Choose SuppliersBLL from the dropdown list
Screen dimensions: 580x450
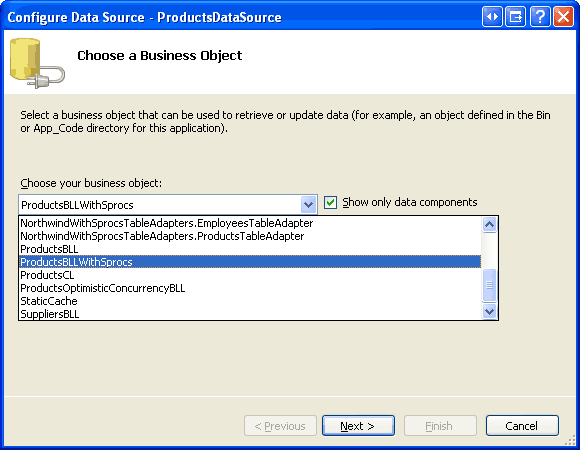(x=250, y=314)
